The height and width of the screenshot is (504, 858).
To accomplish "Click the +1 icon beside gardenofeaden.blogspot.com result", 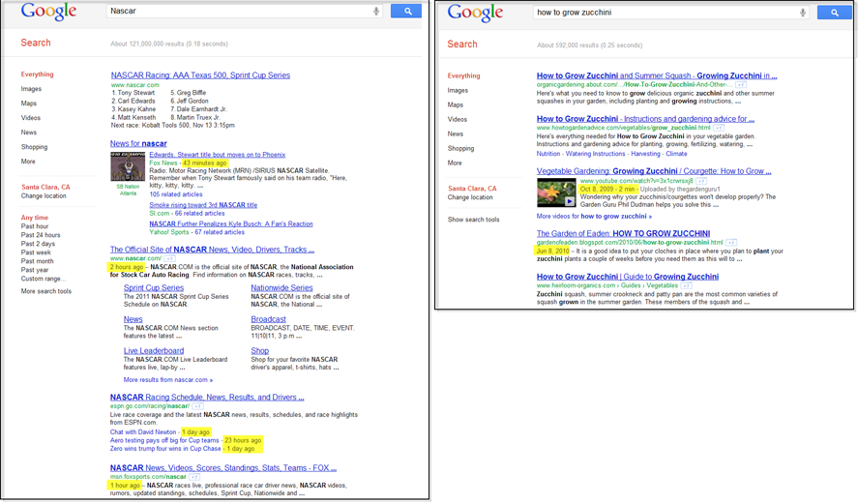I will tap(731, 242).
